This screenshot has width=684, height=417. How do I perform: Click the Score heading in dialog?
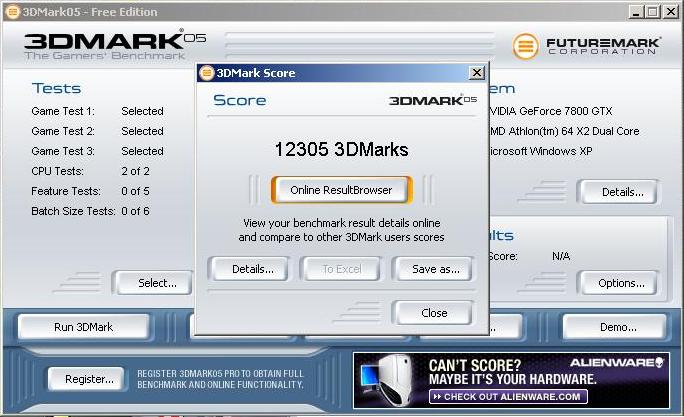pyautogui.click(x=239, y=100)
